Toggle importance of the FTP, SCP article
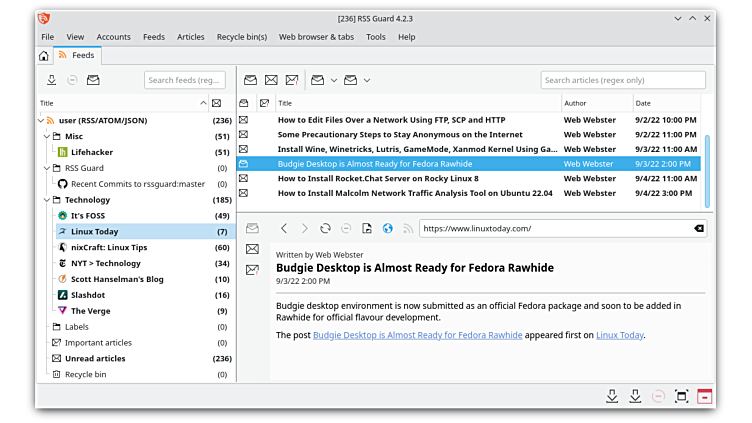This screenshot has height=423, width=752. coord(264,120)
